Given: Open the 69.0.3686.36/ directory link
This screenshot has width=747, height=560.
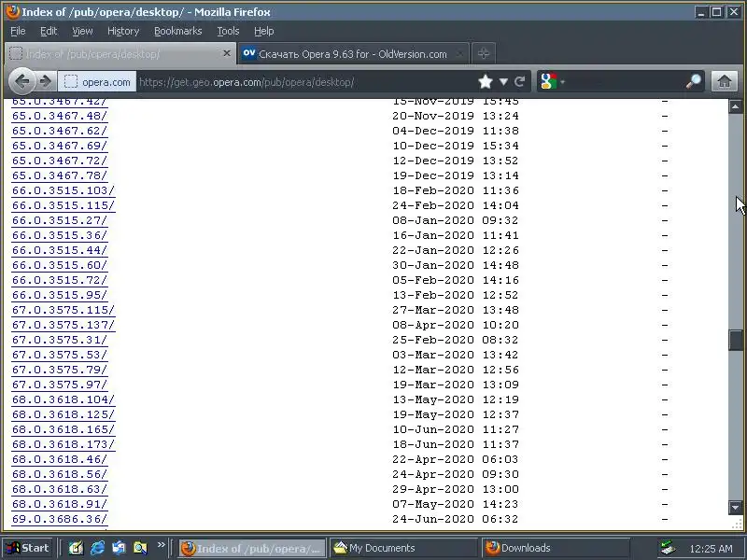Looking at the screenshot, I should pos(60,519).
